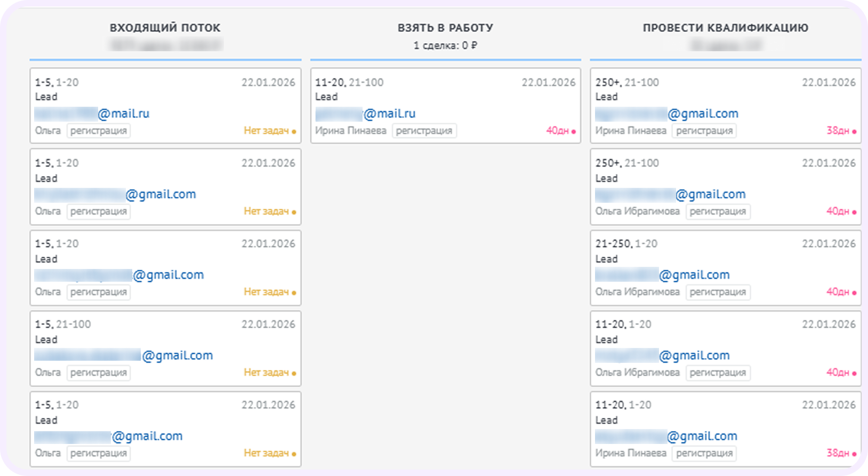Select the "Провести квалификацию" column header
Image resolution: width=868 pixels, height=476 pixels.
[x=725, y=28]
